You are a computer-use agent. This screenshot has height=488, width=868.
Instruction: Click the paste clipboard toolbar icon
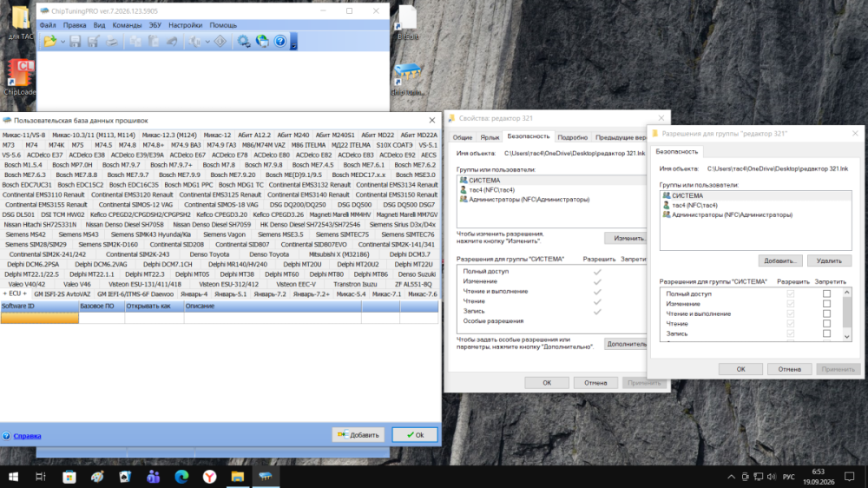click(154, 42)
